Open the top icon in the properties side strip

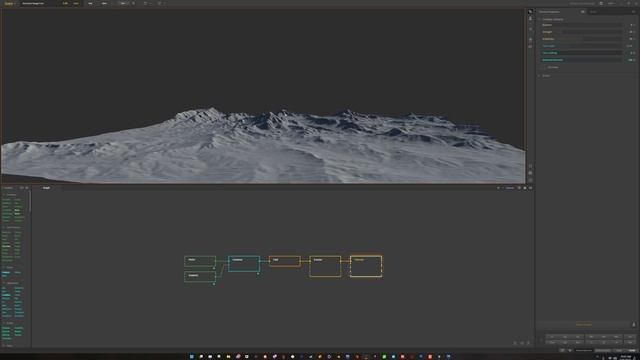530,12
